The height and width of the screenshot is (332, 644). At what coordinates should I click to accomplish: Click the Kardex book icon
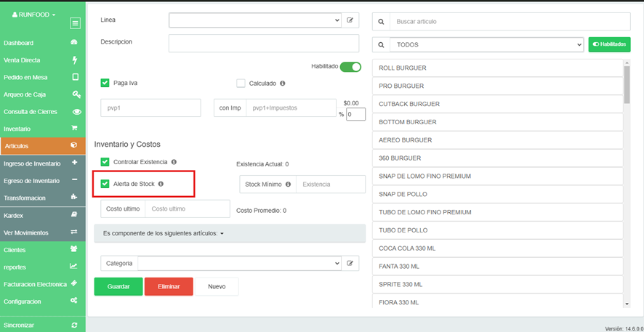coord(74,214)
